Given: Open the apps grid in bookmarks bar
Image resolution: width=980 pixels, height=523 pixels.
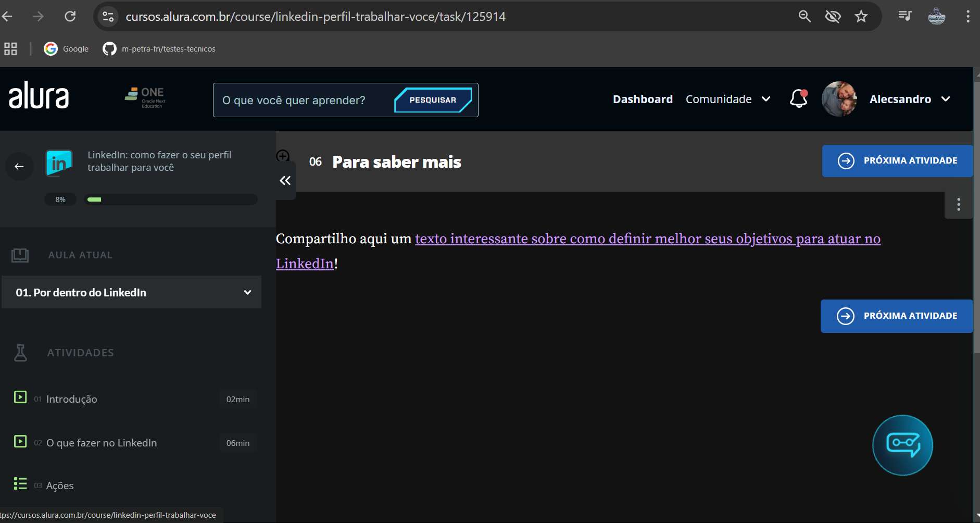Looking at the screenshot, I should point(10,49).
